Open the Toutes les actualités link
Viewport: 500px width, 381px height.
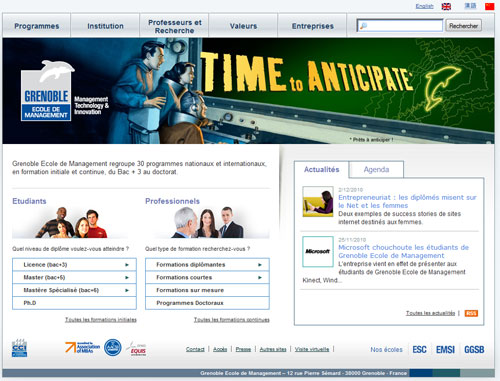[x=430, y=313]
